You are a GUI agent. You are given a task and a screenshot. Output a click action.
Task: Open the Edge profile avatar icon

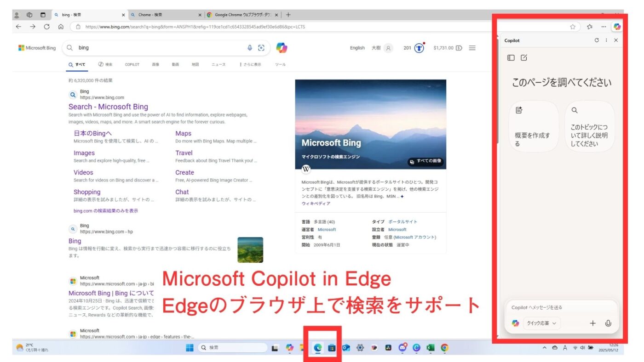click(17, 15)
